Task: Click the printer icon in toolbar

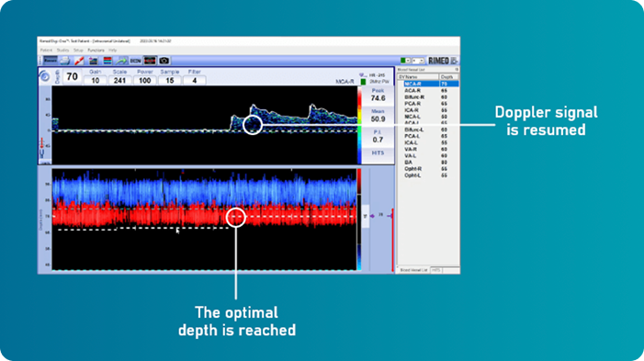Action: click(65, 61)
